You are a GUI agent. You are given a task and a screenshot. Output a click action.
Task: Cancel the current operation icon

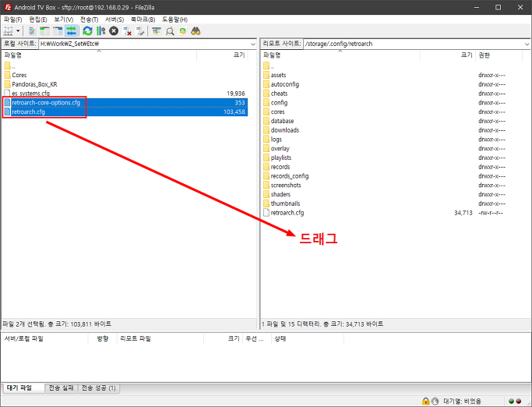(x=114, y=31)
